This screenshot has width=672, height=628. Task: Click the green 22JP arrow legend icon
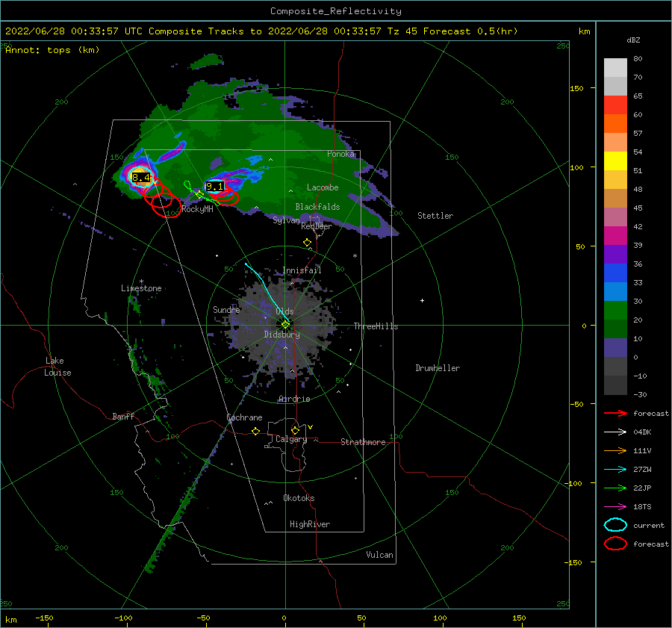pos(615,488)
